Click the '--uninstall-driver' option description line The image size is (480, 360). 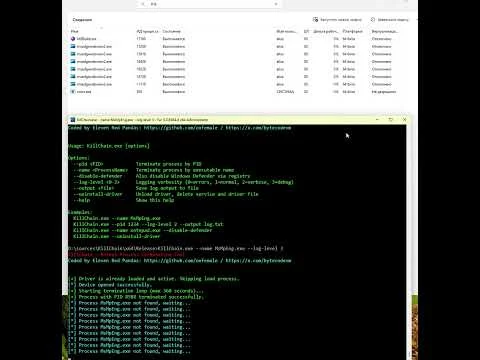[197, 194]
